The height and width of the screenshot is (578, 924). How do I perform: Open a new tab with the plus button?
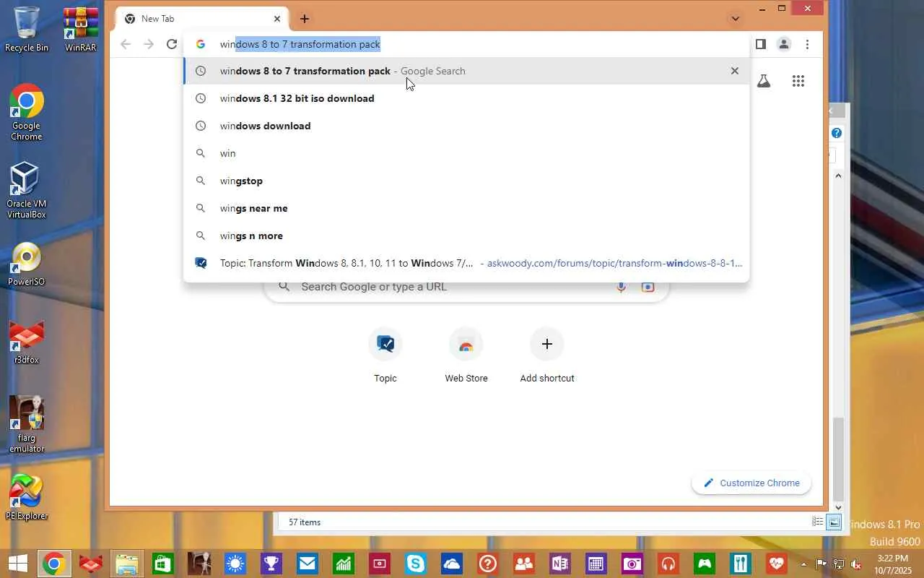[x=305, y=19]
